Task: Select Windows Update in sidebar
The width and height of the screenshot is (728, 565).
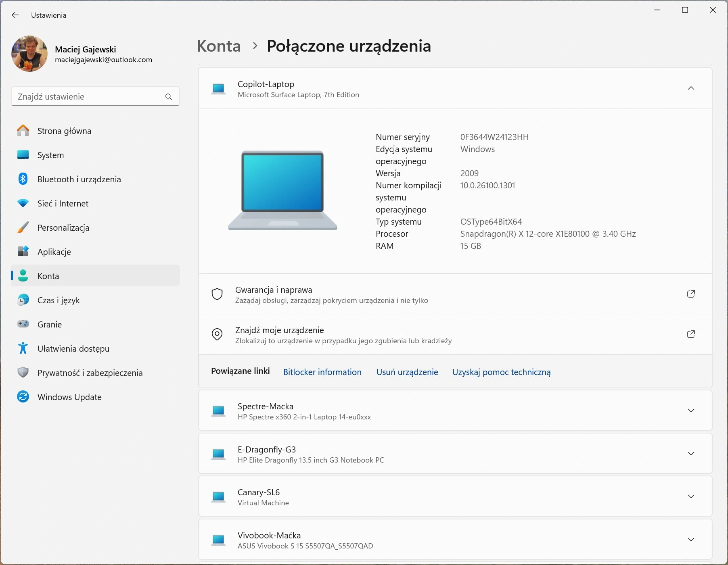Action: point(95,397)
